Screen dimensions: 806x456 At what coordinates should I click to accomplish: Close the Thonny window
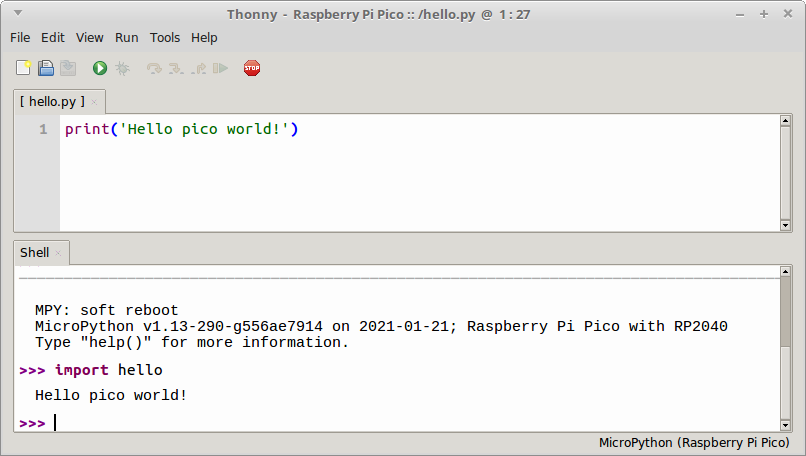pyautogui.click(x=787, y=14)
